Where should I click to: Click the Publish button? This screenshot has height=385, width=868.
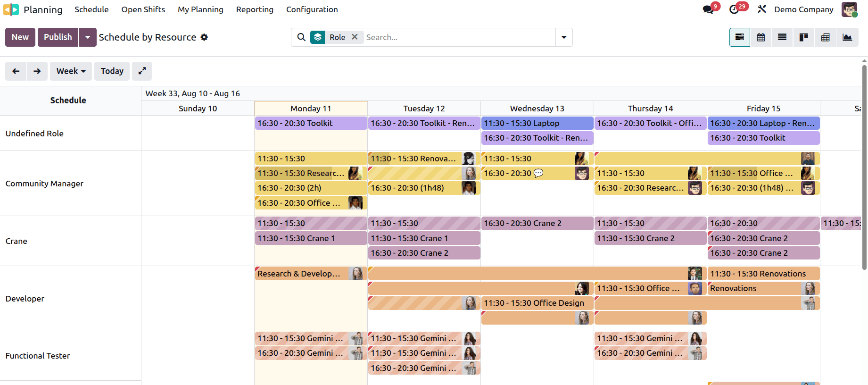58,37
